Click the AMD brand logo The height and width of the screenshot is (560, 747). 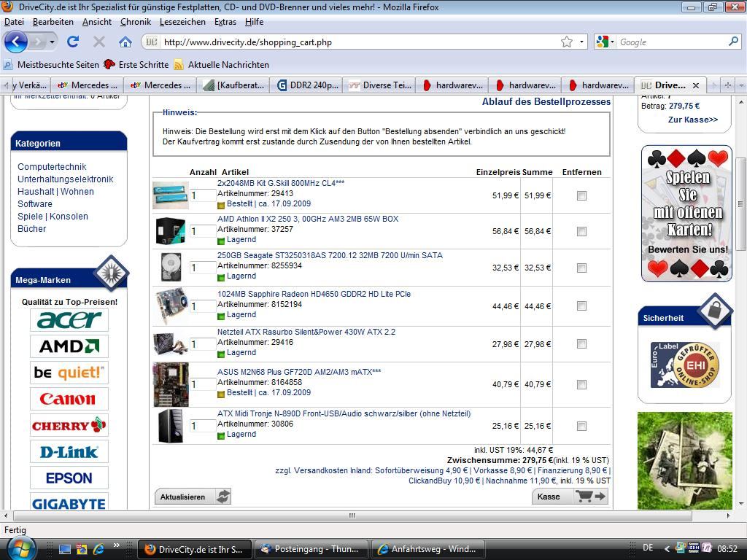pos(69,346)
